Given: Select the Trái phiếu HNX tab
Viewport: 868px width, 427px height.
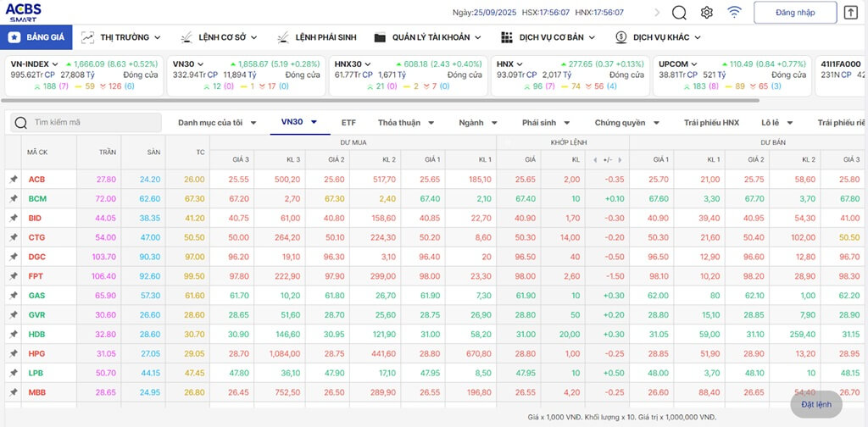Looking at the screenshot, I should click(711, 123).
